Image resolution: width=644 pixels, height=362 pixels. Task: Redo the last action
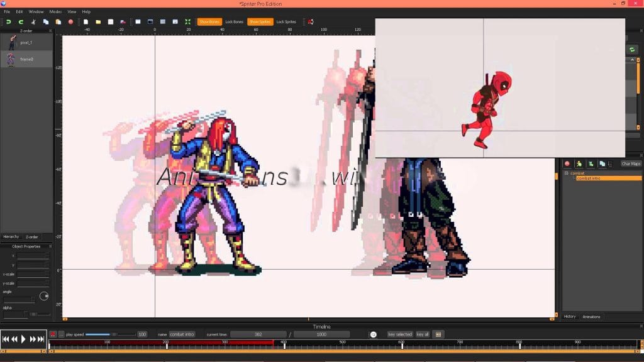point(21,21)
